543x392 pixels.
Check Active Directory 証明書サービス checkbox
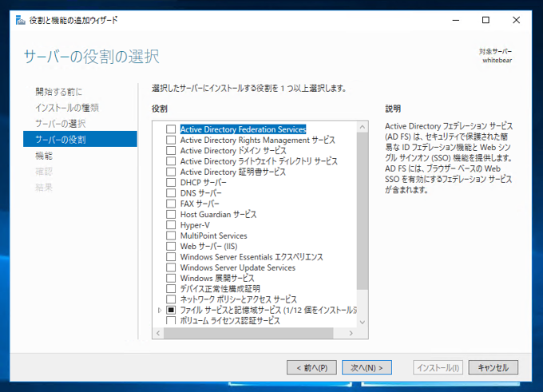[171, 172]
